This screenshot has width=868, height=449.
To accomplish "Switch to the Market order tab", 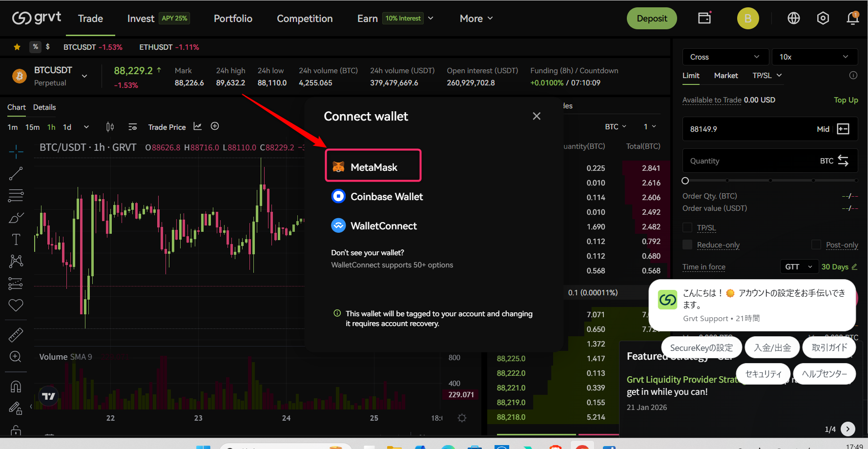I will click(x=726, y=76).
